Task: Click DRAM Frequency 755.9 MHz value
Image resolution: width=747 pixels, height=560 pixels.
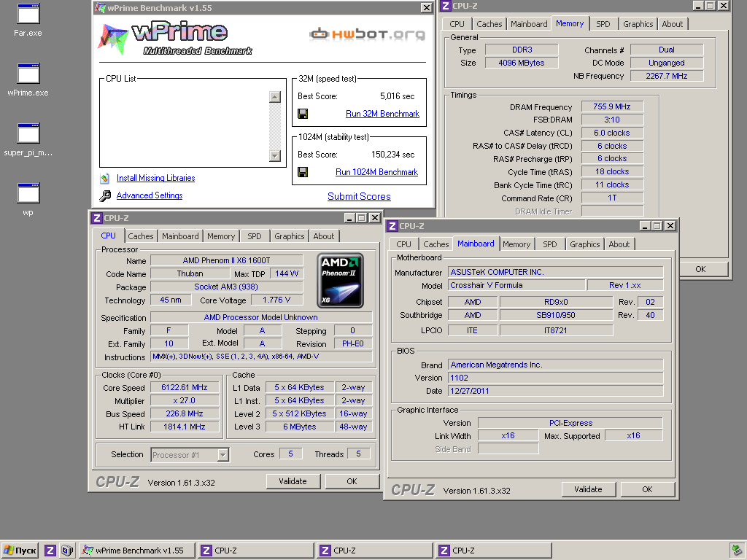Action: coord(612,106)
